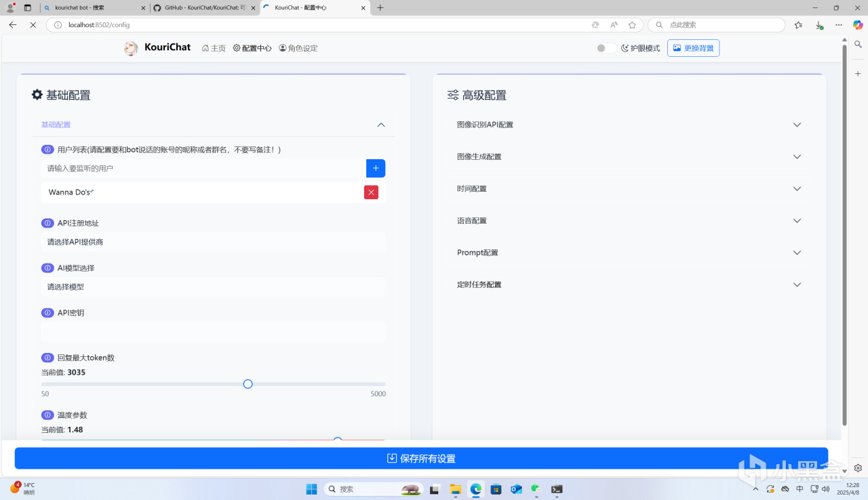Click the address bar showing localhost:8502/config
The height and width of the screenshot is (500, 868).
(320, 25)
